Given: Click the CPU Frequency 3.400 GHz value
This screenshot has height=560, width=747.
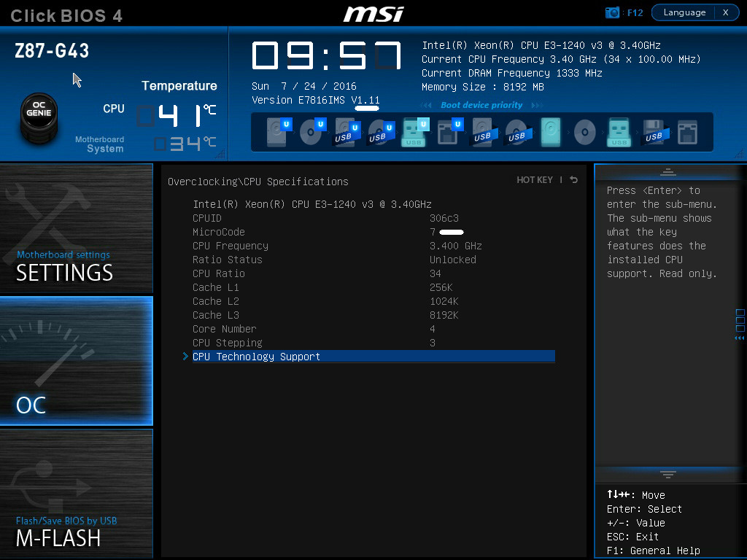Looking at the screenshot, I should coord(455,246).
